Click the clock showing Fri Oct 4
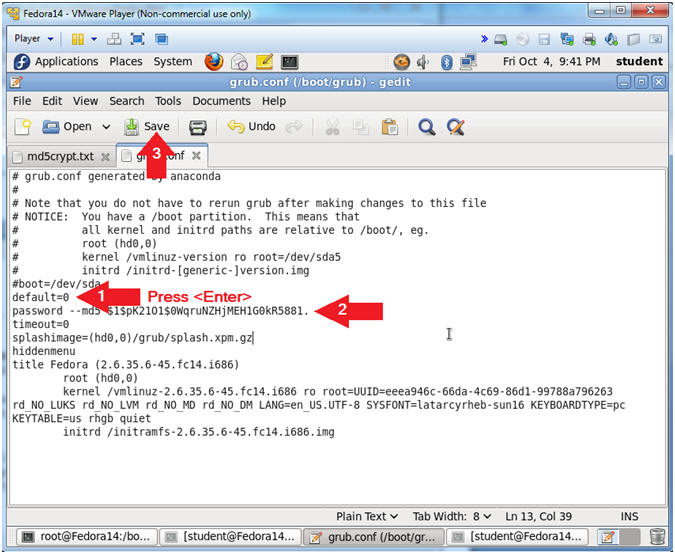The image size is (675, 554). (x=551, y=62)
